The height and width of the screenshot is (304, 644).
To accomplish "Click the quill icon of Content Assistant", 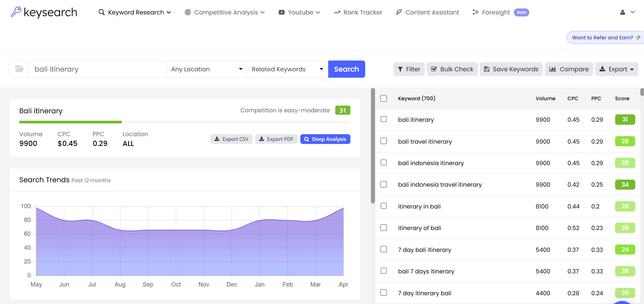I will click(399, 12).
